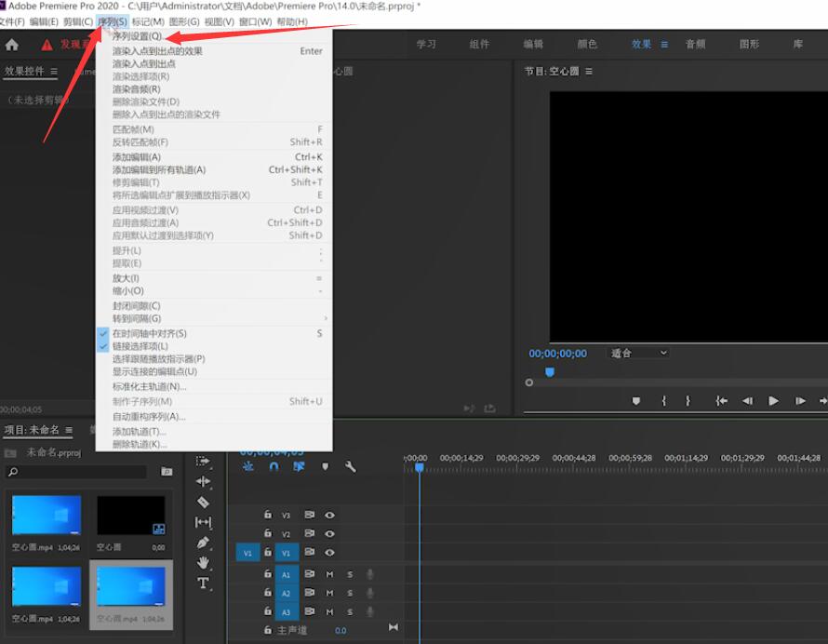828x644 pixels.
Task: Open the 节目: 空心圆 panel menu
Action: point(589,71)
